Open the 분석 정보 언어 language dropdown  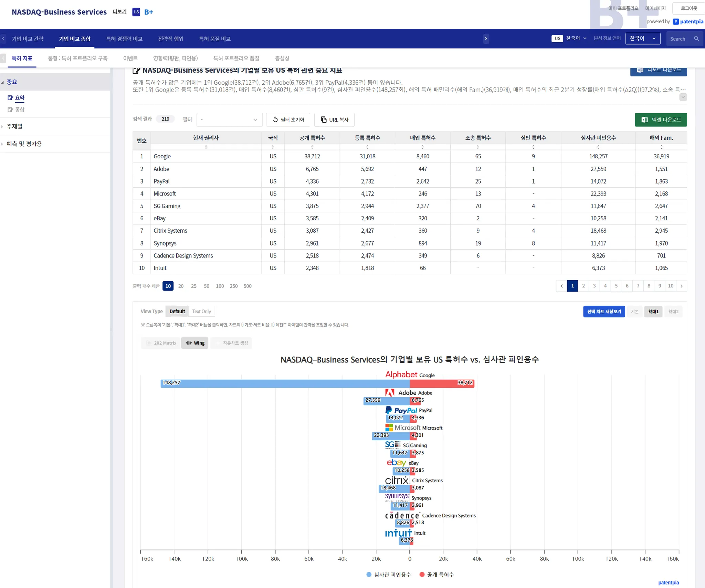click(642, 39)
